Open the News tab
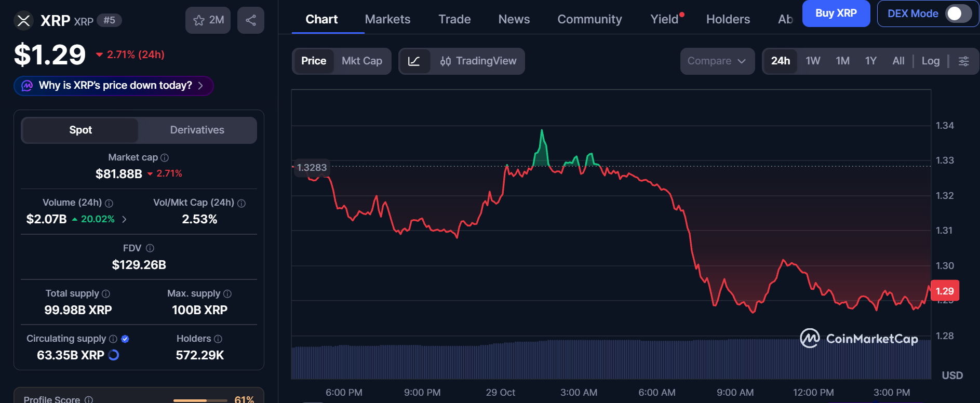980x403 pixels. tap(514, 19)
